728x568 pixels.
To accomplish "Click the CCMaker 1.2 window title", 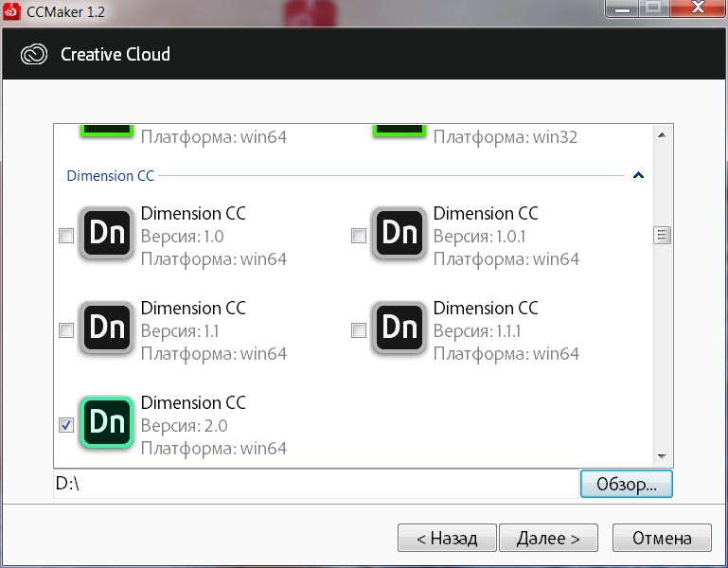I will click(x=65, y=11).
